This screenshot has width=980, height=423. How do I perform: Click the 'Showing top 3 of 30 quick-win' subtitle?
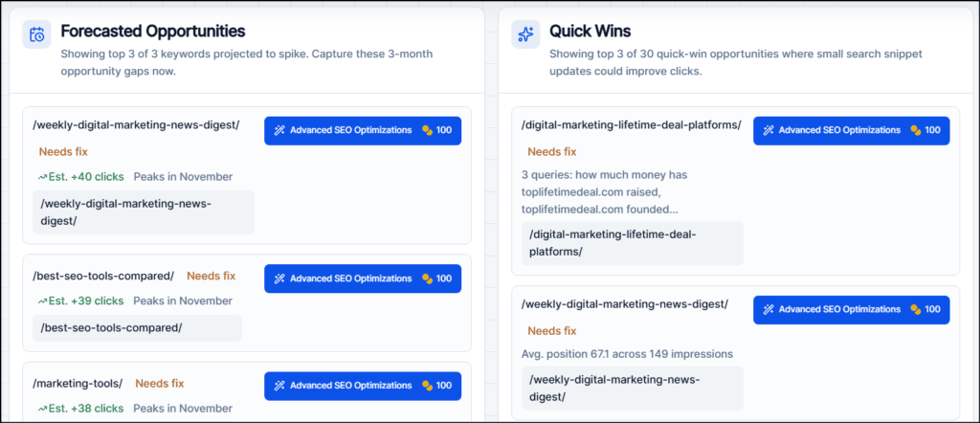pos(736,62)
